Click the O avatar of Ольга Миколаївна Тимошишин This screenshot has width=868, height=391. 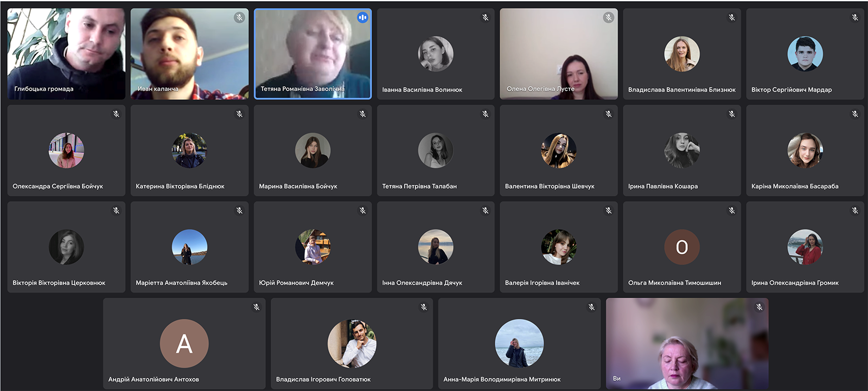point(682,247)
